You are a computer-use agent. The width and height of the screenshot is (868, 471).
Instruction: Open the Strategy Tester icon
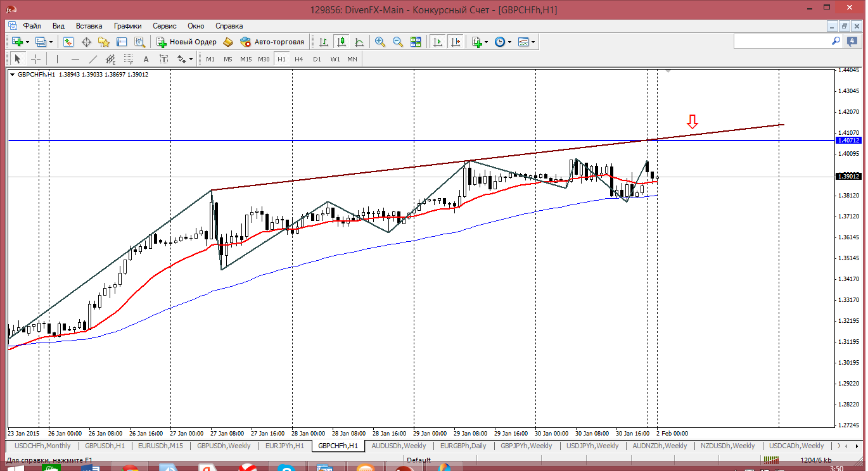point(139,42)
